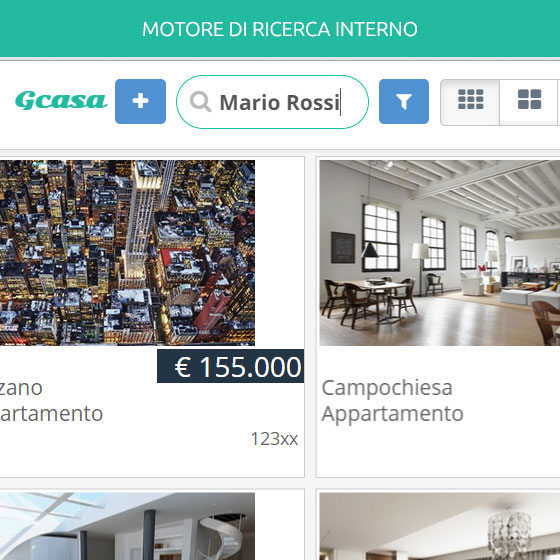The image size is (560, 560).
Task: Select the Motore di Ricerca Interno header
Action: click(280, 29)
